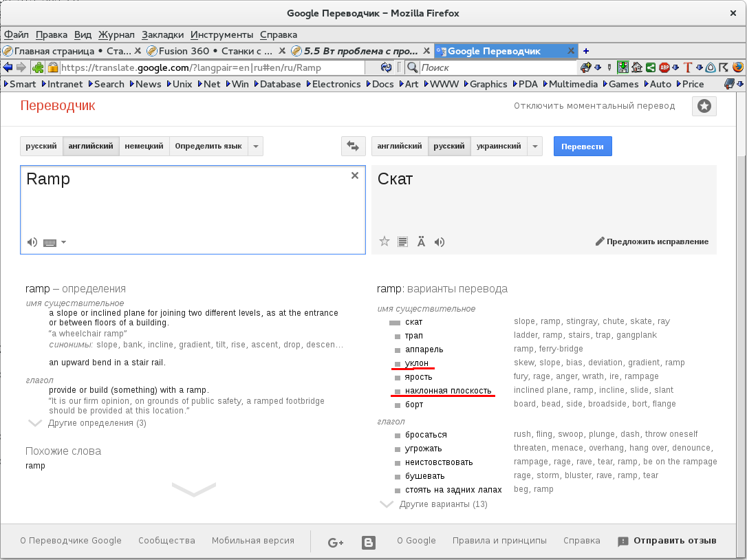
Task: Choose Определить язык auto-detect option
Action: tap(208, 146)
